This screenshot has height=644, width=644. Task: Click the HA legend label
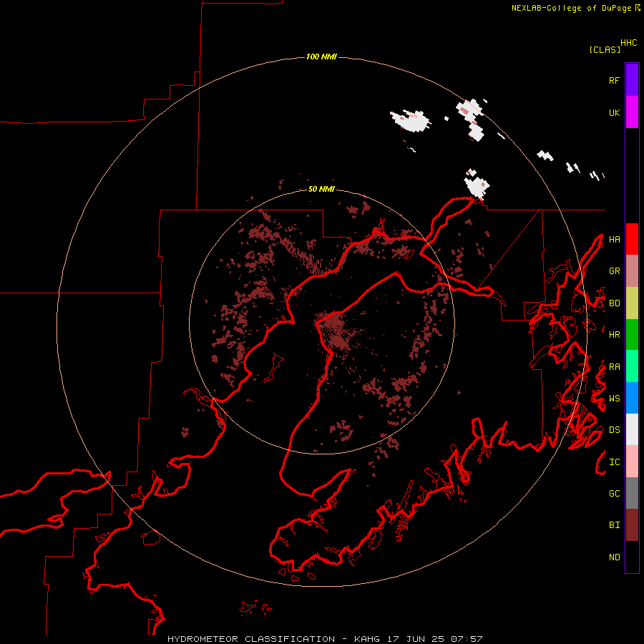(x=614, y=240)
